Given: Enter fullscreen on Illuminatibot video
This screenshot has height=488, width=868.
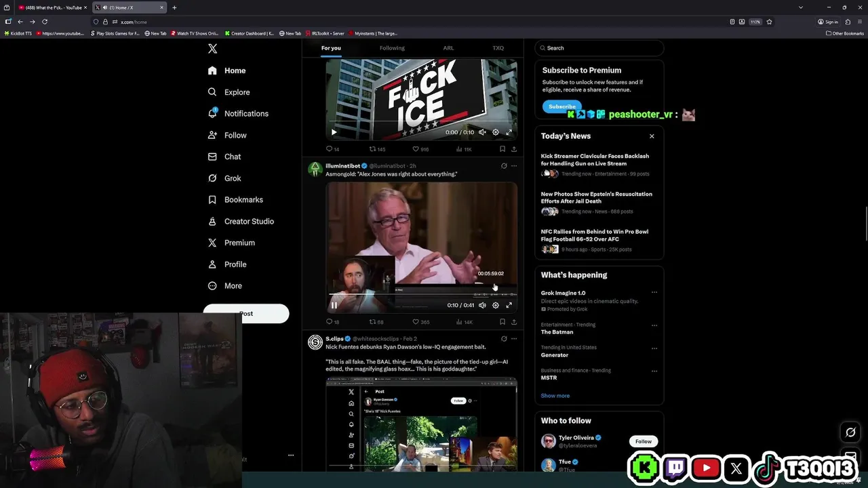Looking at the screenshot, I should pos(509,305).
